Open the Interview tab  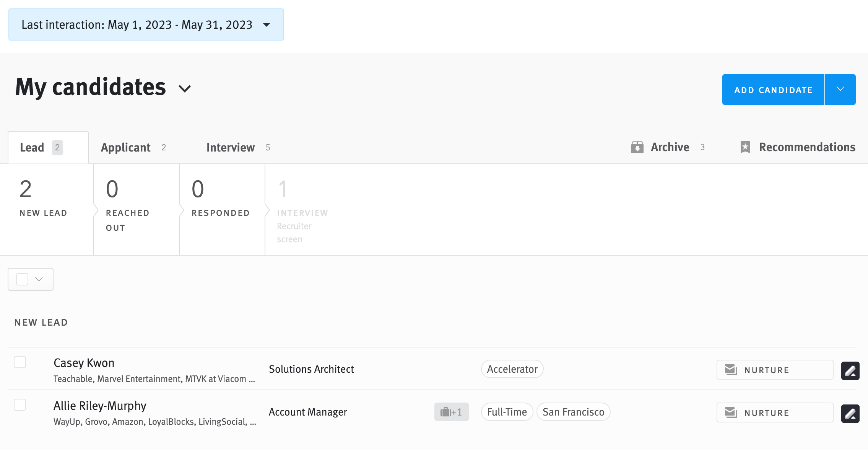pyautogui.click(x=230, y=147)
